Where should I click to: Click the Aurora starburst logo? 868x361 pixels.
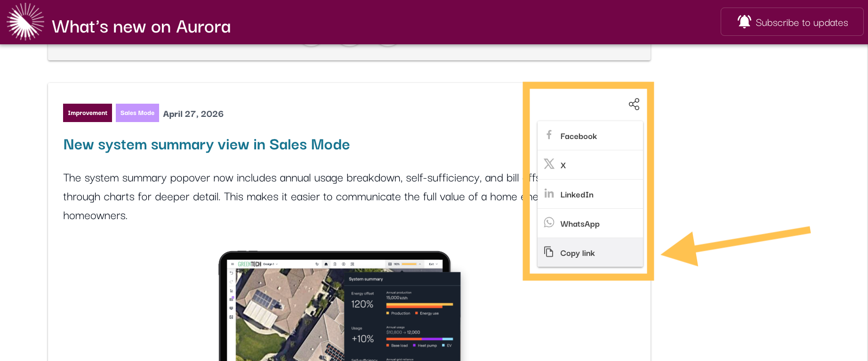point(25,22)
